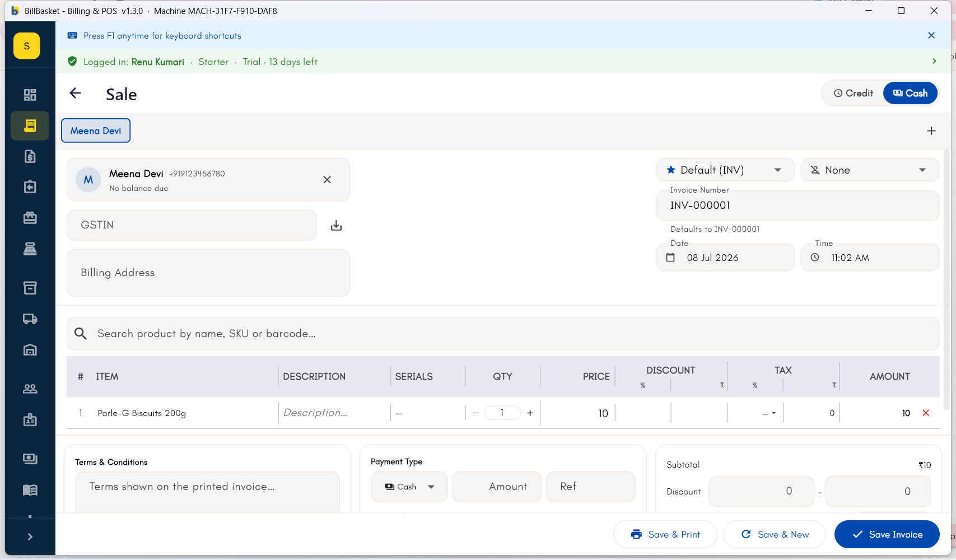Image resolution: width=956 pixels, height=560 pixels.
Task: Remove customer Meena Devi with X
Action: coord(327,180)
